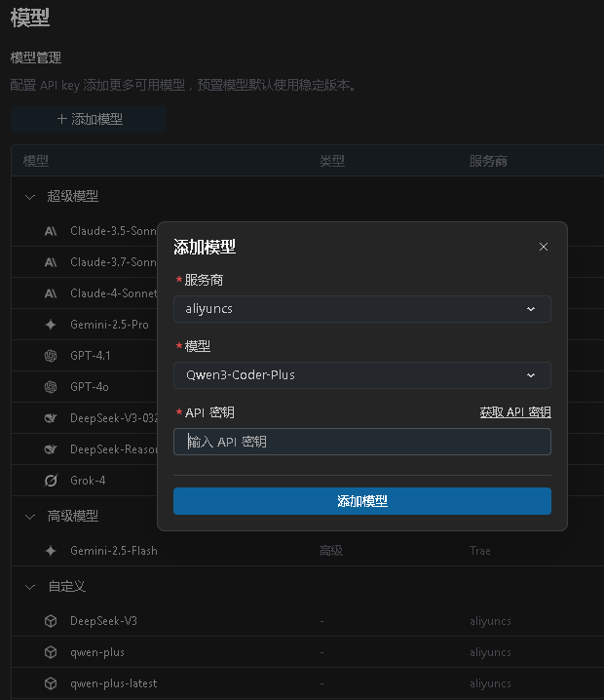The width and height of the screenshot is (604, 700).
Task: Open the 获取 API 密钥 link
Action: (x=515, y=412)
